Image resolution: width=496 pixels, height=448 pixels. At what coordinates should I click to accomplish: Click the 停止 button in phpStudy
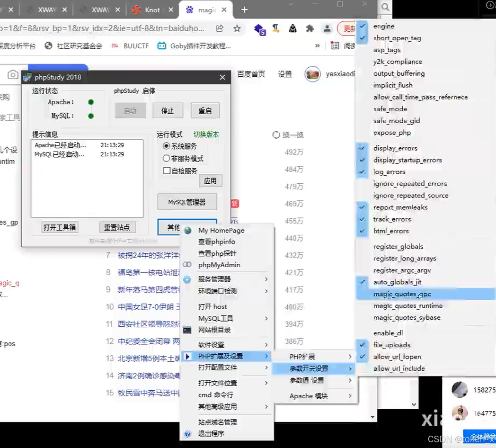pos(168,111)
